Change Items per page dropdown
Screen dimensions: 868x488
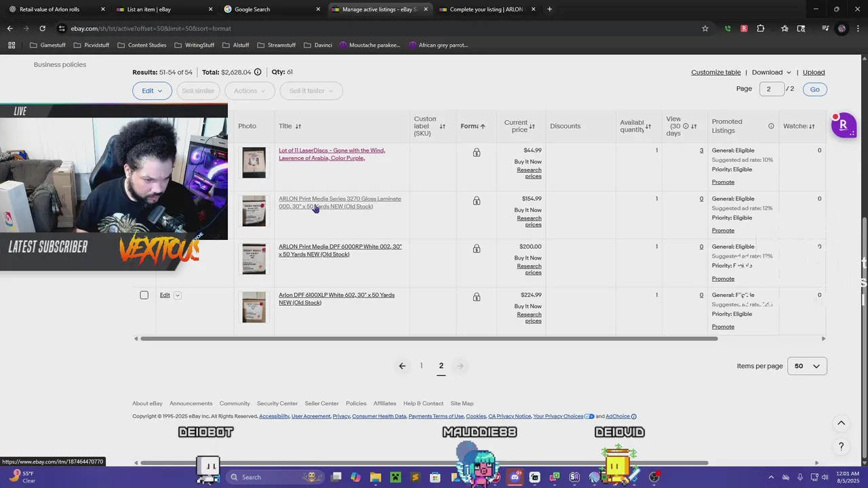(x=807, y=366)
